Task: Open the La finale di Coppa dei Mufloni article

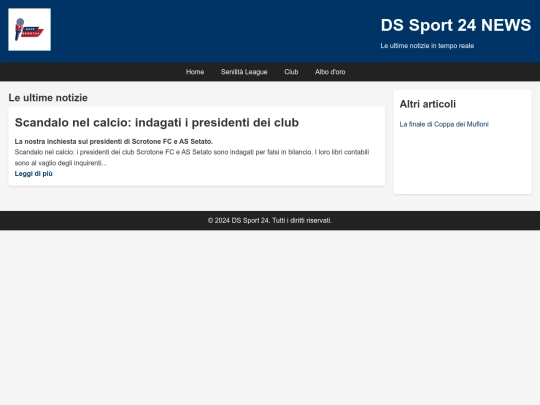Action: pos(444,124)
